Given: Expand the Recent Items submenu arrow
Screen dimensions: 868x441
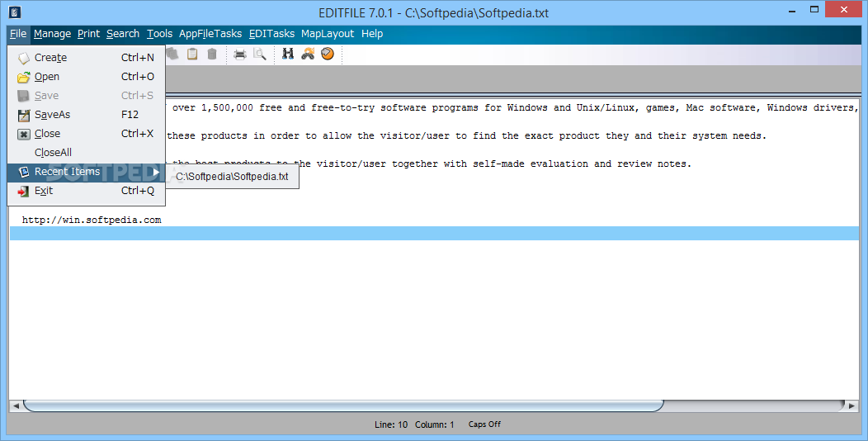Looking at the screenshot, I should 156,173.
